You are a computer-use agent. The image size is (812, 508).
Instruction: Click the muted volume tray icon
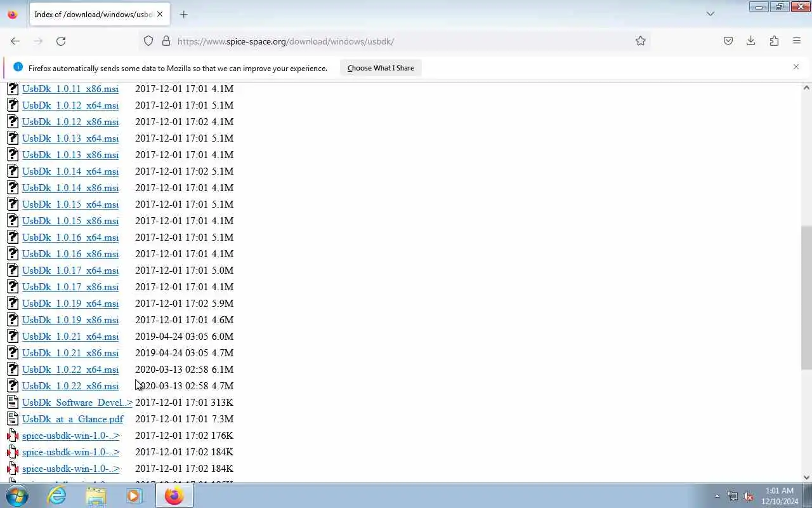click(749, 496)
